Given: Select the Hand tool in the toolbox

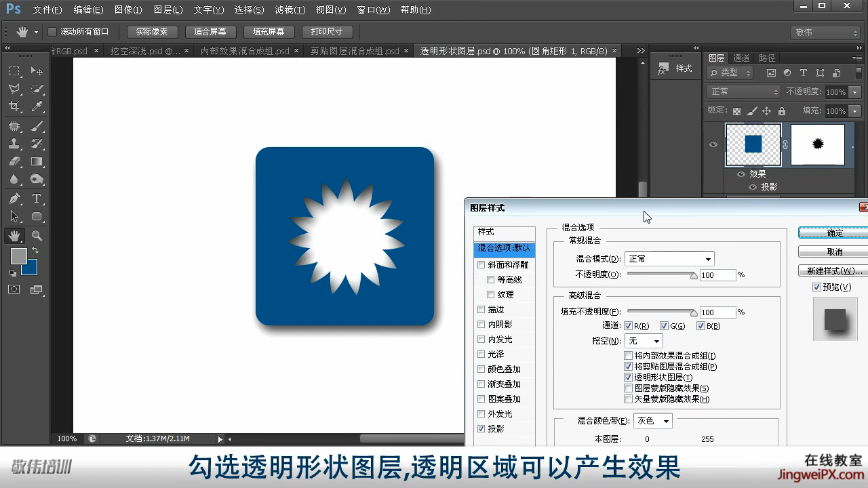Looking at the screenshot, I should tap(14, 236).
